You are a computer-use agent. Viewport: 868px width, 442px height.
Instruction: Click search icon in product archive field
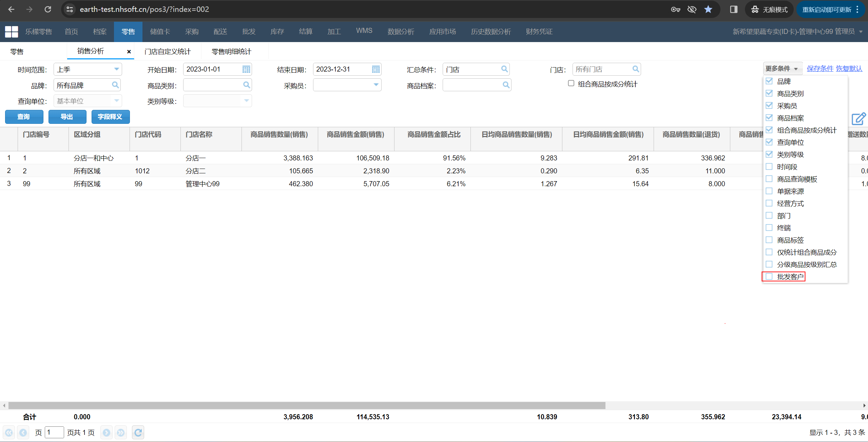(506, 85)
